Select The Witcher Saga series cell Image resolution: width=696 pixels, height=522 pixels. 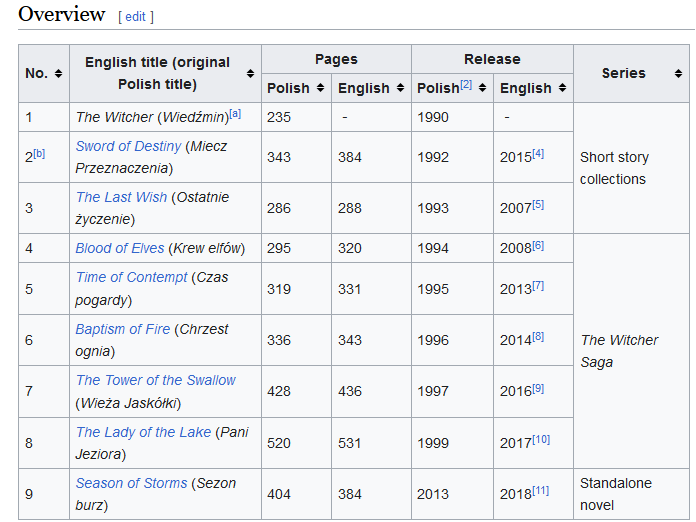pyautogui.click(x=631, y=351)
